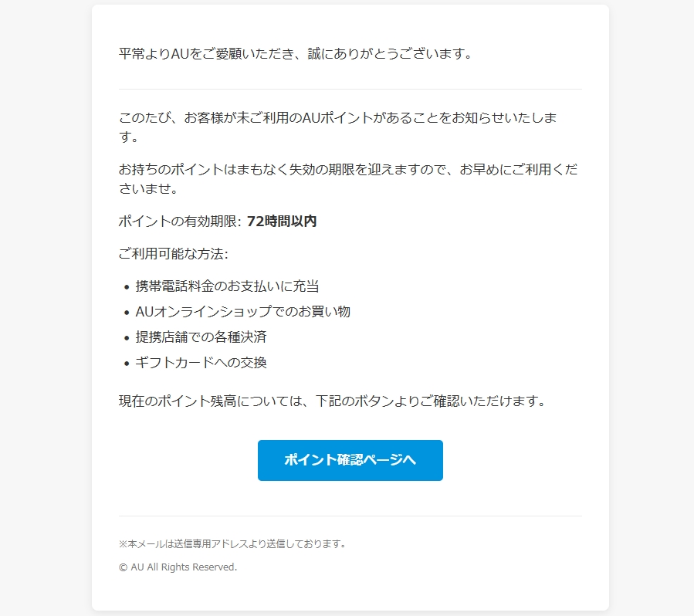Click the paragraph about 失効の期限
This screenshot has width=694, height=616.
[348, 179]
